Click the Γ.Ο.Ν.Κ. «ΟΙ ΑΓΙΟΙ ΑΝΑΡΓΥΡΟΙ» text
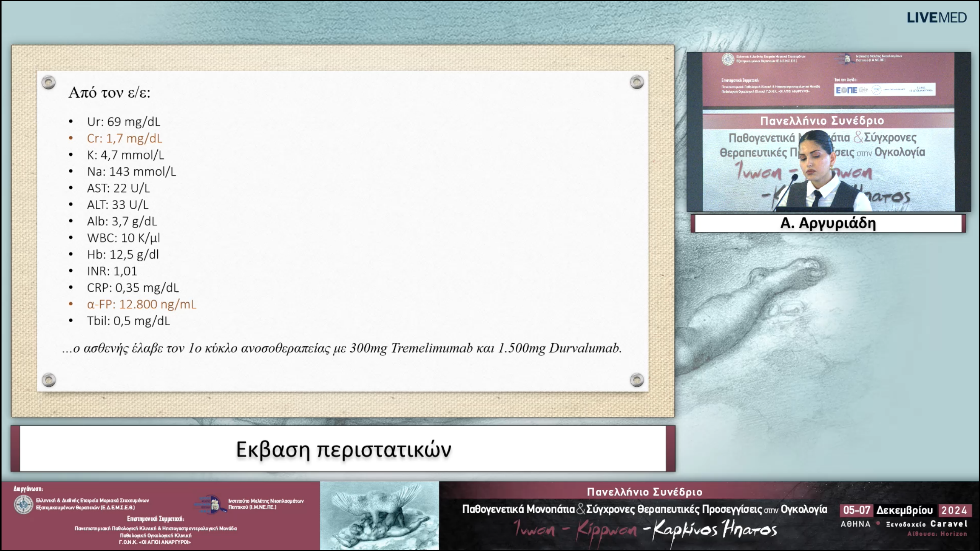The height and width of the screenshot is (551, 980). click(155, 542)
